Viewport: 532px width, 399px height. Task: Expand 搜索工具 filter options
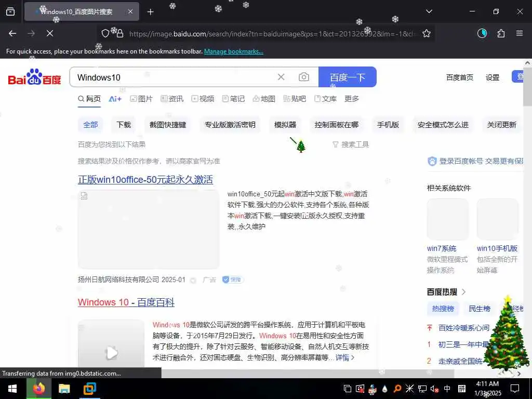pyautogui.click(x=351, y=144)
